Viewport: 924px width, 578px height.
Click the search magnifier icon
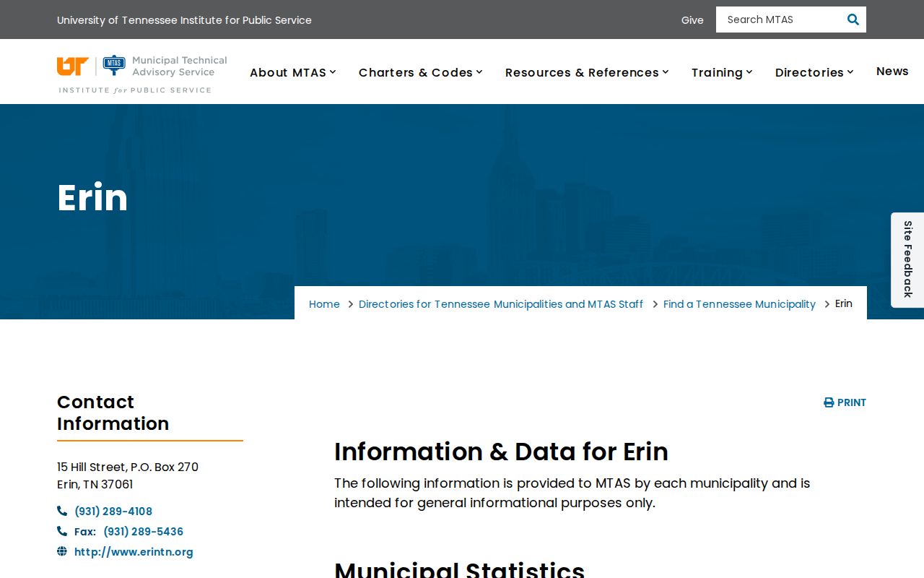tap(853, 20)
